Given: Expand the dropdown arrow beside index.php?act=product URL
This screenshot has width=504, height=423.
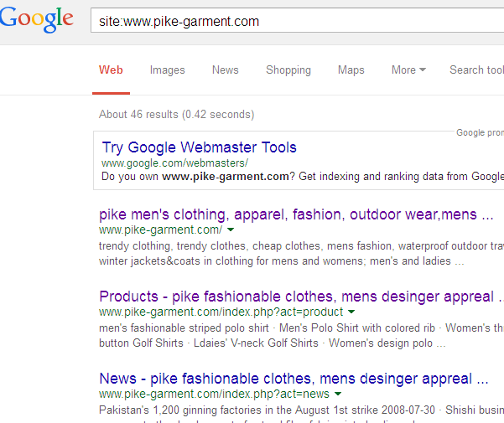Looking at the screenshot, I should coord(351,312).
